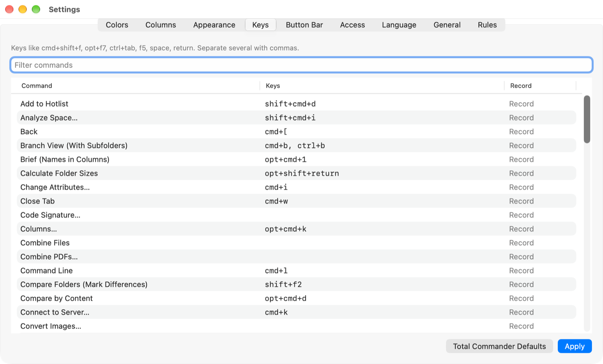Record shortcut for Branch View
The height and width of the screenshot is (364, 603).
coord(521,146)
